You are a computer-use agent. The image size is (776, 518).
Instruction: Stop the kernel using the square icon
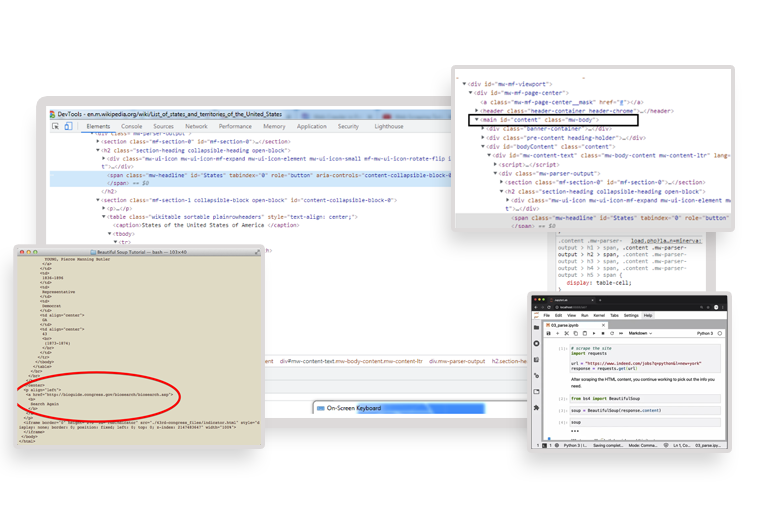tap(603, 333)
